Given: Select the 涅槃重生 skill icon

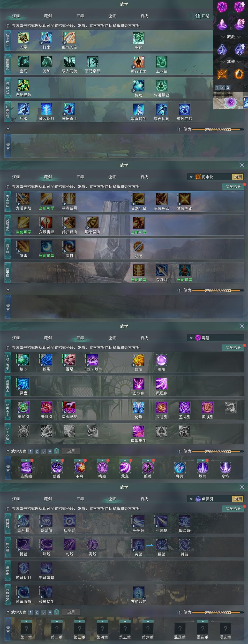Looking at the screenshot, I should click(138, 431).
